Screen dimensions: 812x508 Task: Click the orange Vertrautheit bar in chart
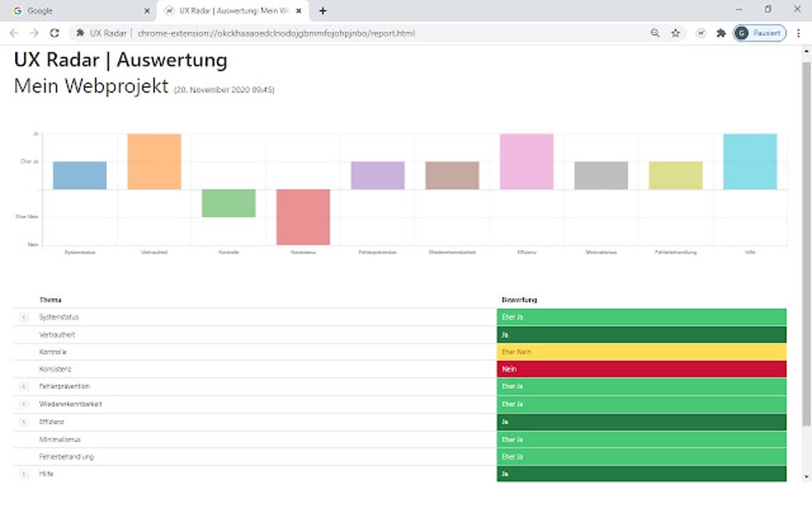[154, 162]
